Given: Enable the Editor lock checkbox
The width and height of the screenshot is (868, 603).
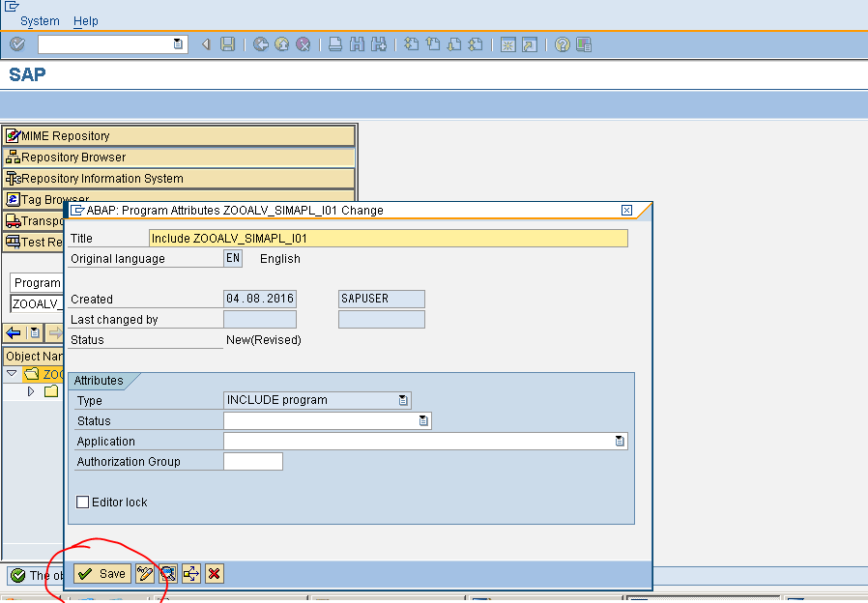Looking at the screenshot, I should click(x=82, y=502).
